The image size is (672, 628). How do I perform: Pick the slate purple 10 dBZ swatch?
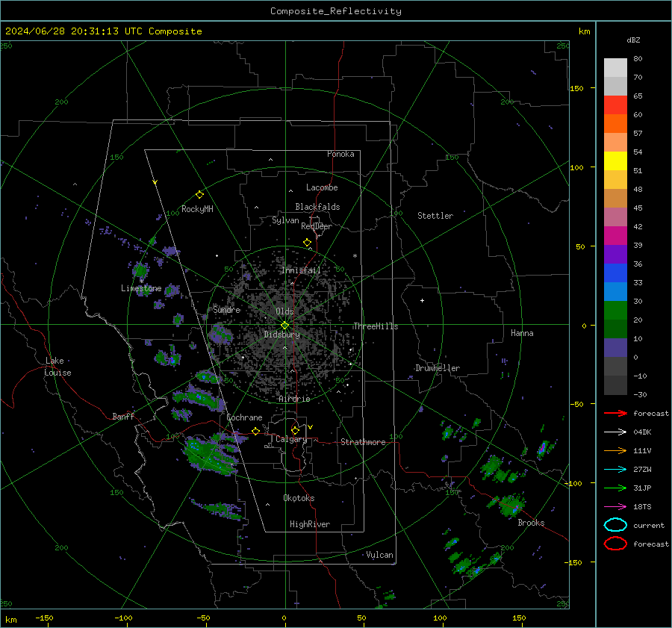(615, 348)
